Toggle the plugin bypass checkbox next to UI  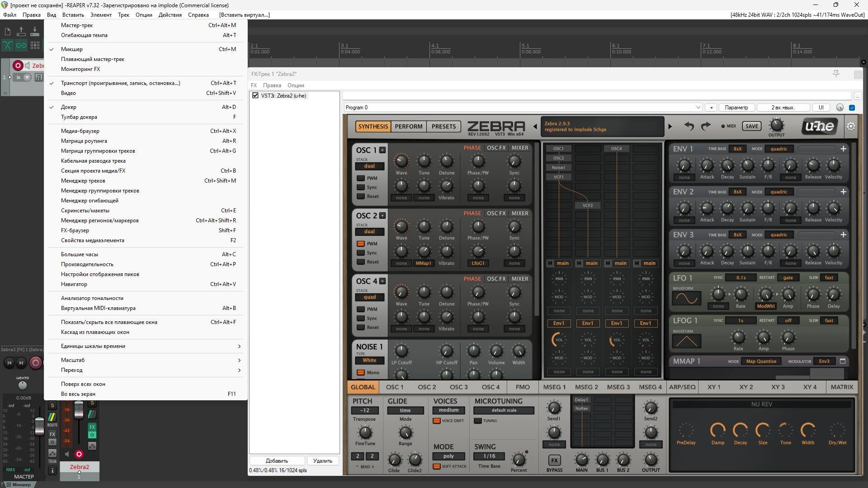[852, 108]
